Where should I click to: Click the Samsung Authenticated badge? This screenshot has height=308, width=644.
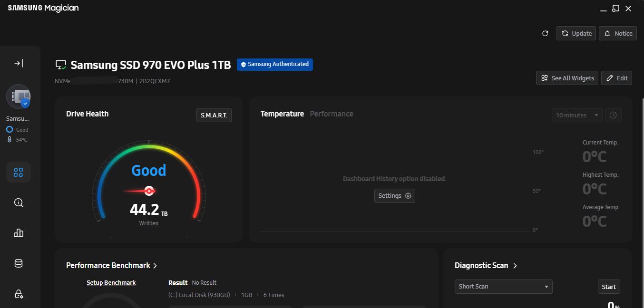point(275,64)
